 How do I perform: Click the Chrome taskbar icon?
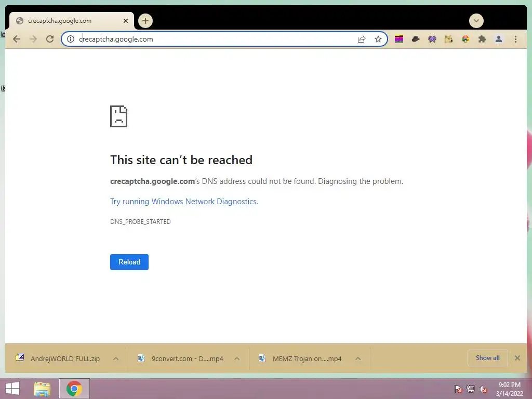[74, 389]
